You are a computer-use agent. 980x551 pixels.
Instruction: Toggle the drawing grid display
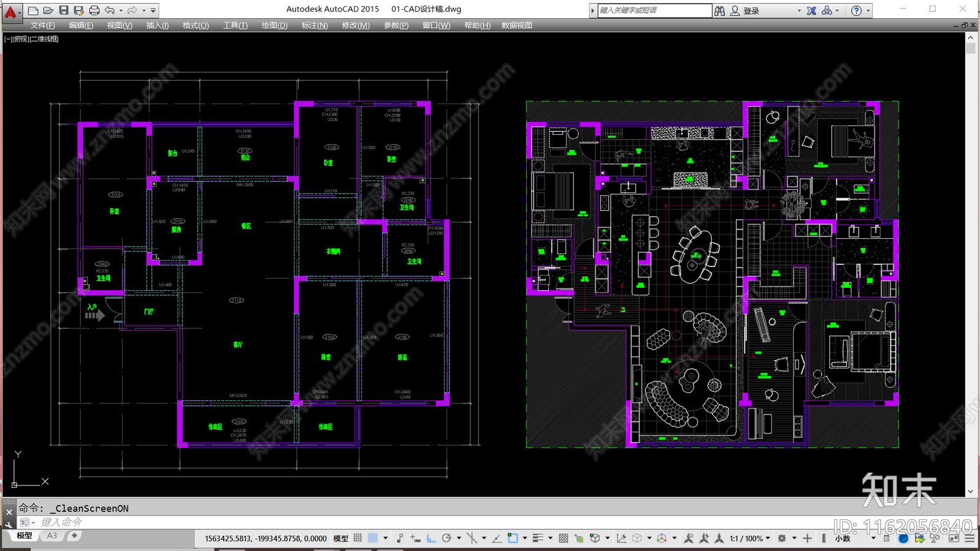358,539
